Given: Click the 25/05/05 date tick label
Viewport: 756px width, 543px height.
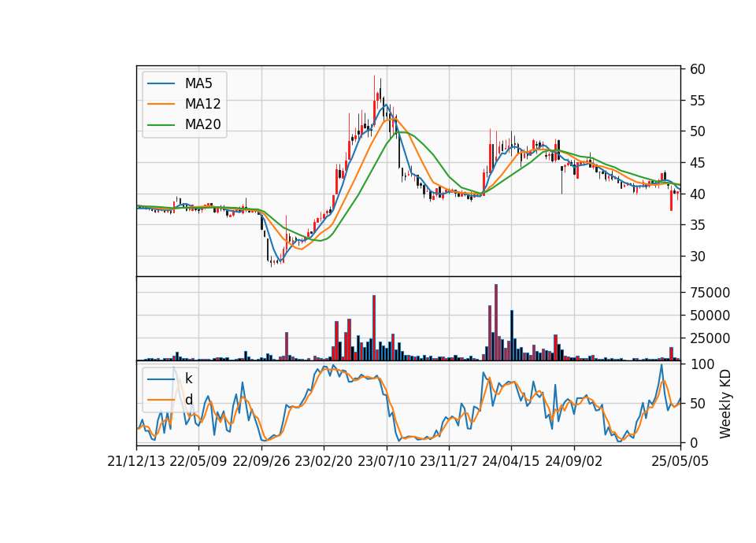Looking at the screenshot, I should click(680, 461).
